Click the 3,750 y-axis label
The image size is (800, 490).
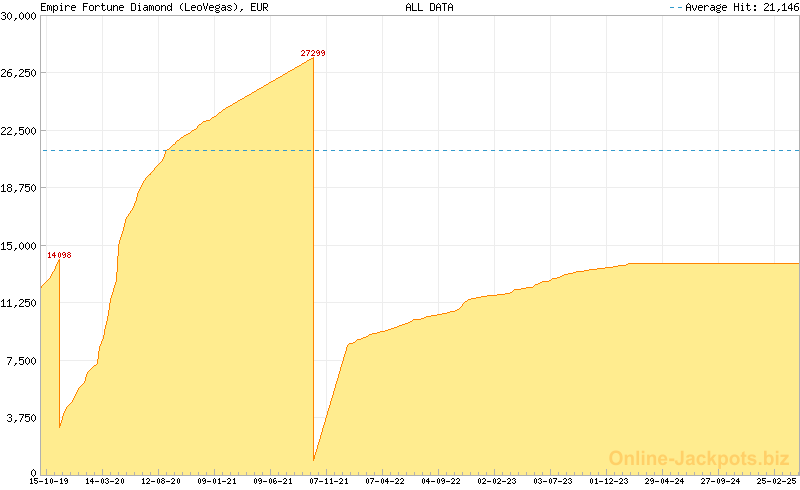coord(22,418)
